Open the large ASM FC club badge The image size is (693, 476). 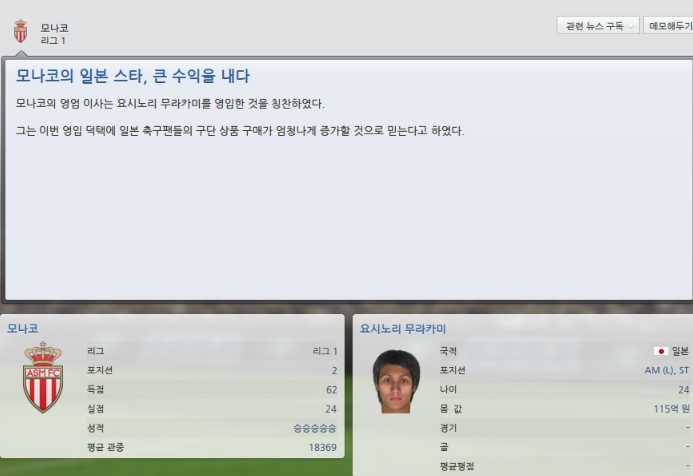click(43, 377)
